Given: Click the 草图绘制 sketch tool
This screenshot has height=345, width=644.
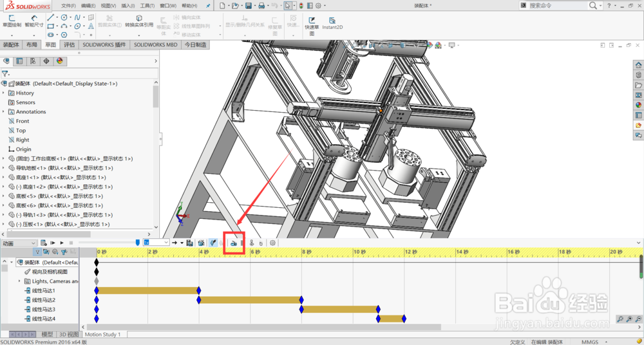Looking at the screenshot, I should coord(12,21).
